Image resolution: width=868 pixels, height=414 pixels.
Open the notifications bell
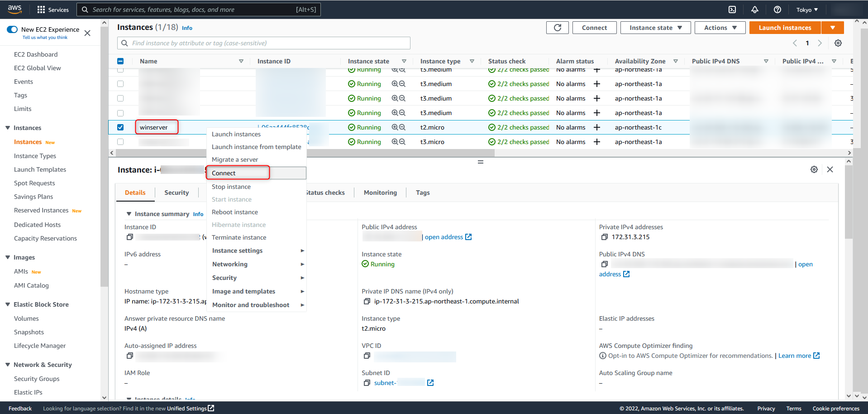tap(755, 10)
